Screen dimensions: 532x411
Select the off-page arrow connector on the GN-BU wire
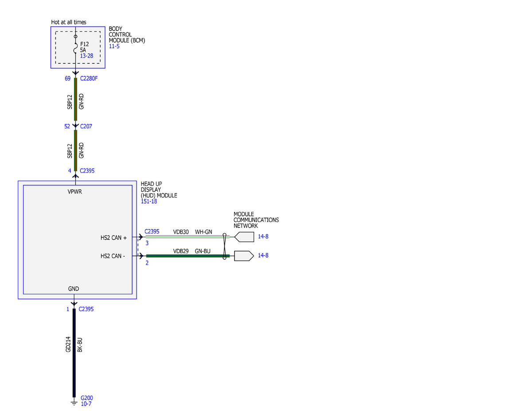pos(244,256)
